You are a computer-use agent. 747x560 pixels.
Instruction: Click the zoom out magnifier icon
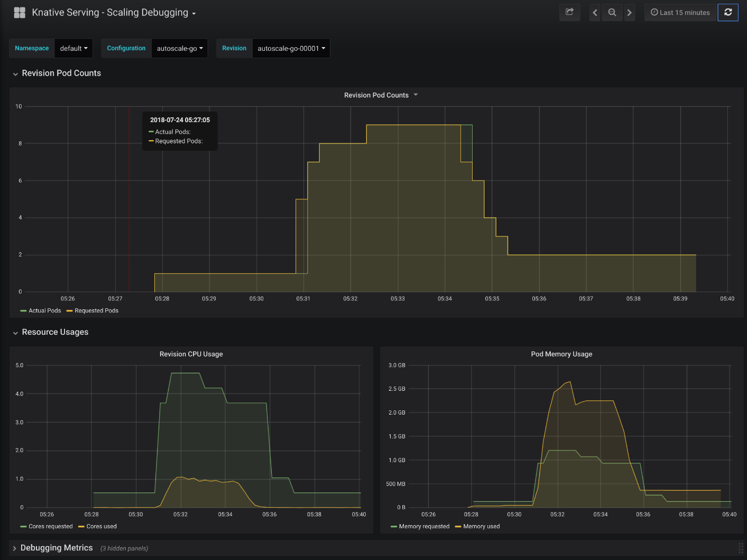(x=612, y=13)
